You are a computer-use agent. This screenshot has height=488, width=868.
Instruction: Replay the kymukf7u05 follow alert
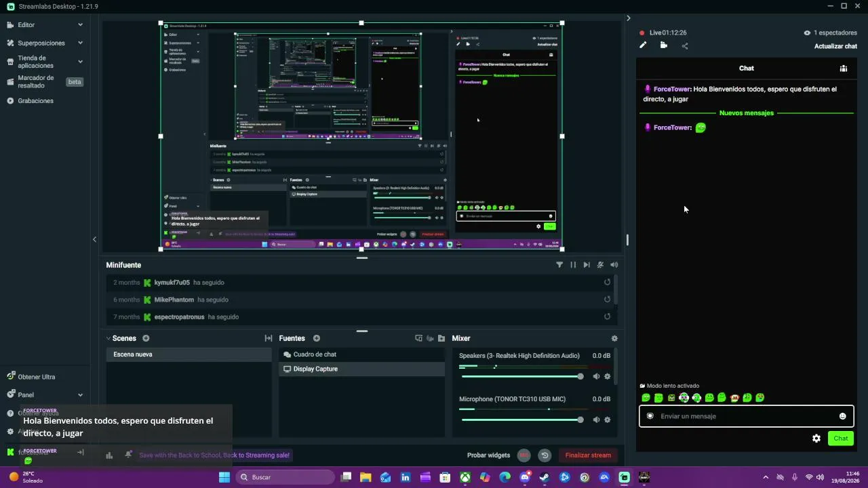607,283
